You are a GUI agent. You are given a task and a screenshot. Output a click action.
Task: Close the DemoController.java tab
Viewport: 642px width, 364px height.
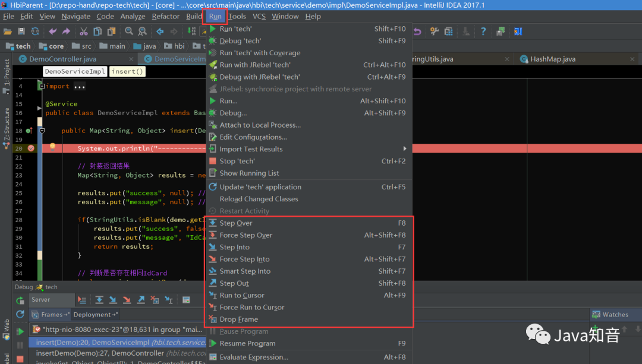[131, 59]
